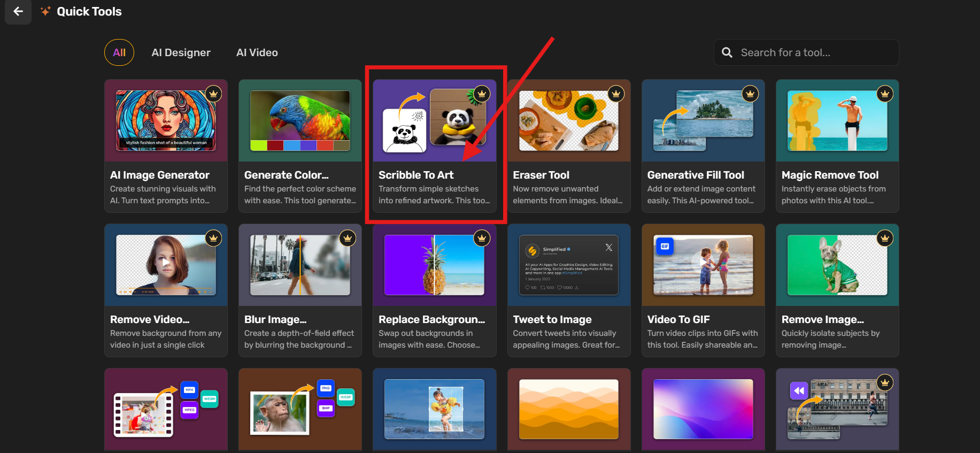This screenshot has width=980, height=453.
Task: Open Blur Image thumbnail
Action: pos(300,265)
